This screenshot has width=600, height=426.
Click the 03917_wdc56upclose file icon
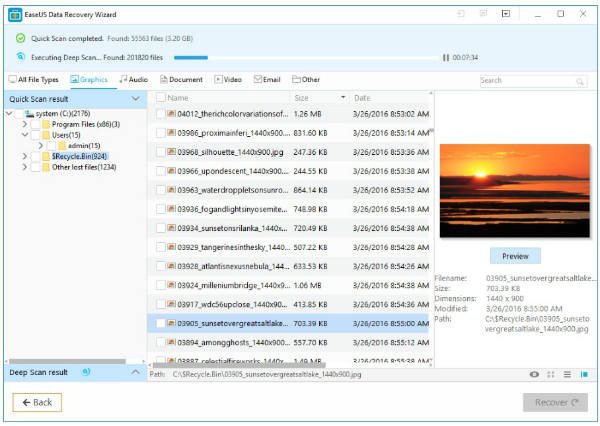171,304
